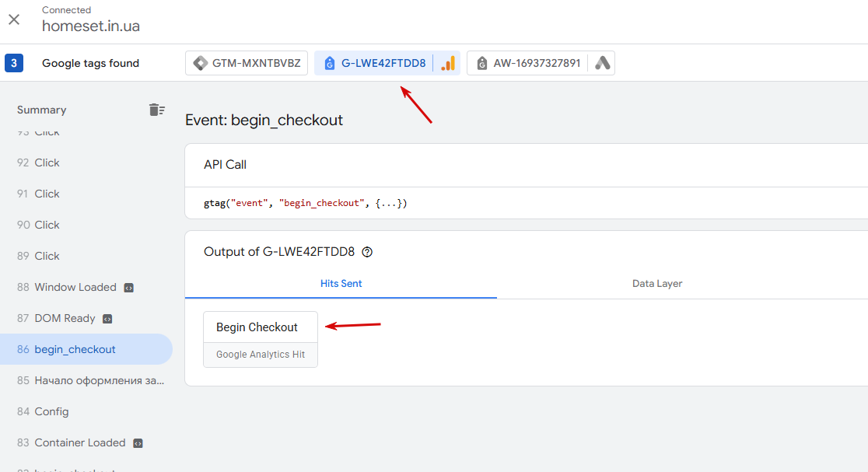Open the Begin Checkout hit card
This screenshot has height=472, width=868.
point(261,339)
